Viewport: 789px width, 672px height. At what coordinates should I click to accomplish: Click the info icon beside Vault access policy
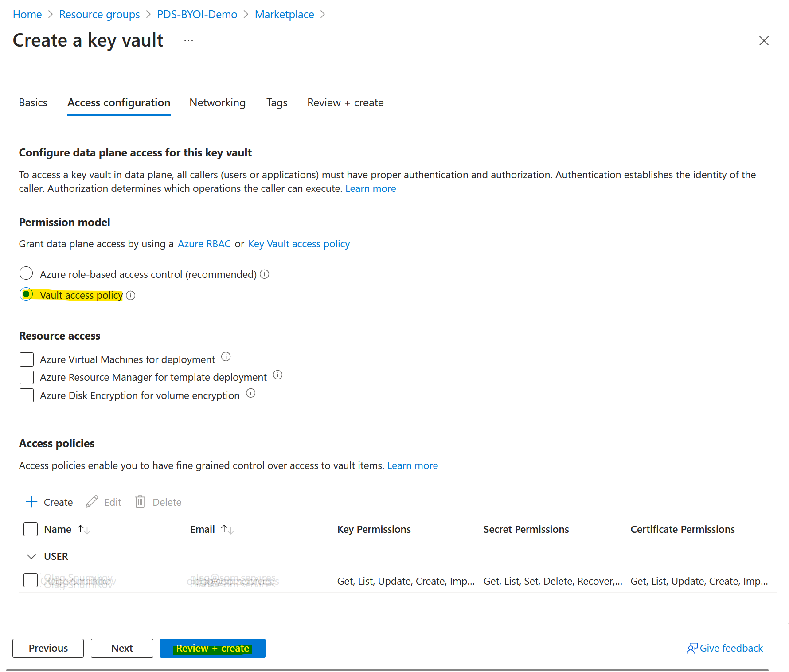(x=130, y=295)
